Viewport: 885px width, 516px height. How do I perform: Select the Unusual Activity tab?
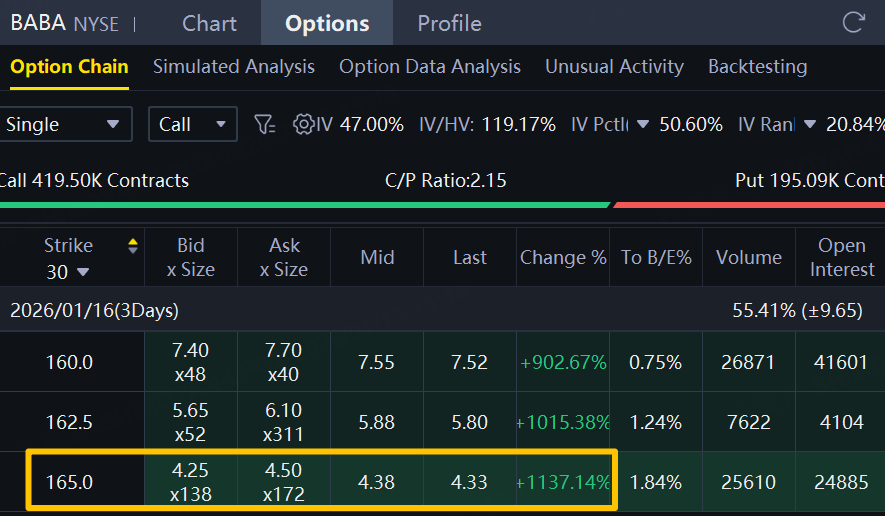(x=614, y=67)
